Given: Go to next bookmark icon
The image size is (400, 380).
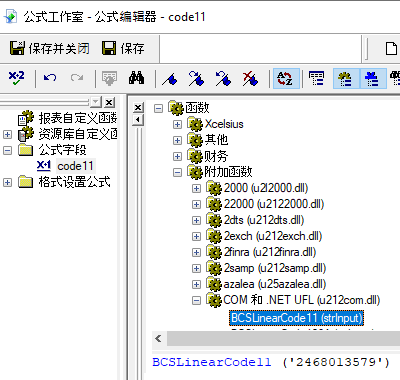Looking at the screenshot, I should (196, 79).
